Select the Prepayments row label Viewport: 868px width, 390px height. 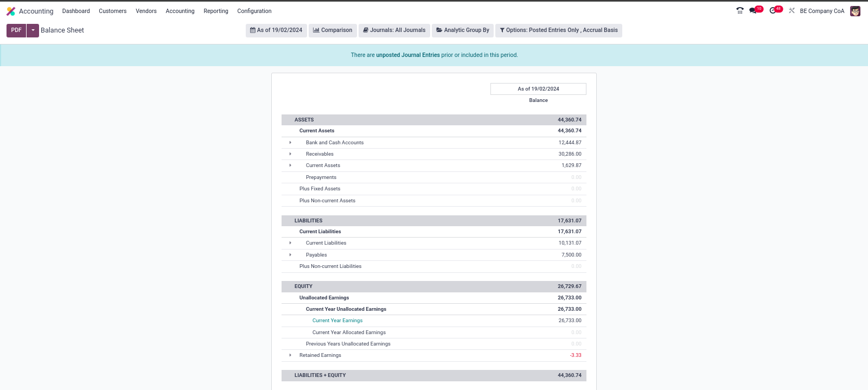pos(321,177)
